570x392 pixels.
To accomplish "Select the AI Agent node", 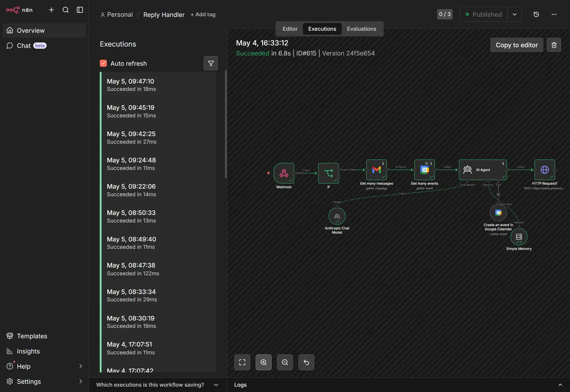I will [x=483, y=170].
